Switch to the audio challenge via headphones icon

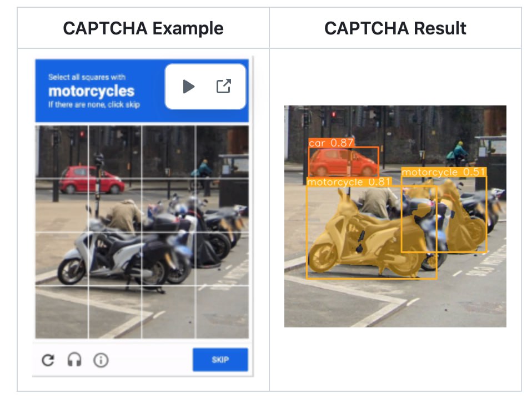point(74,360)
